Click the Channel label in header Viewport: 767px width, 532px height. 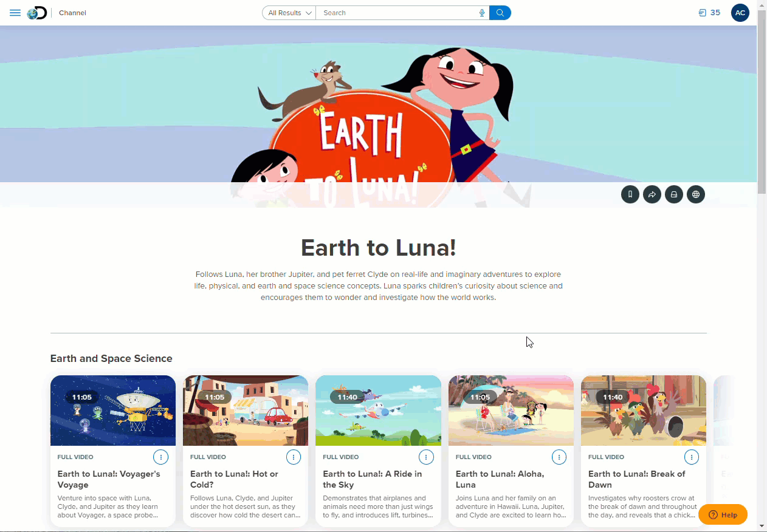point(72,13)
